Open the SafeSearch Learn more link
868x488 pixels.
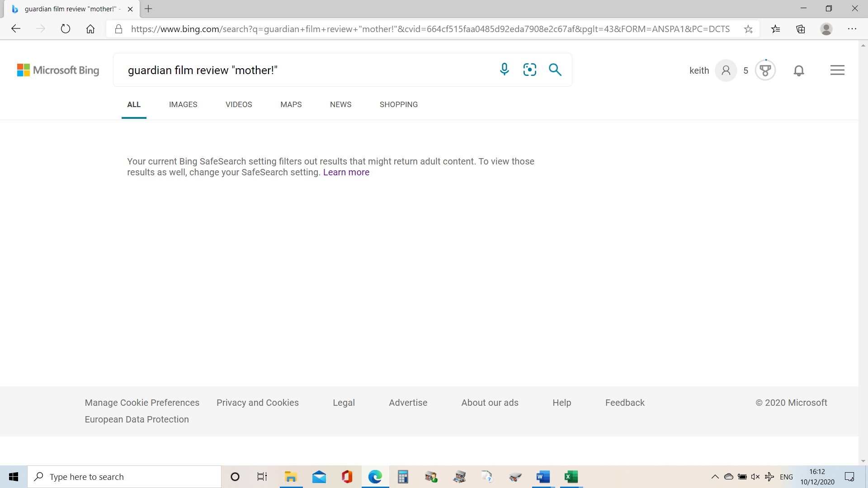tap(346, 172)
